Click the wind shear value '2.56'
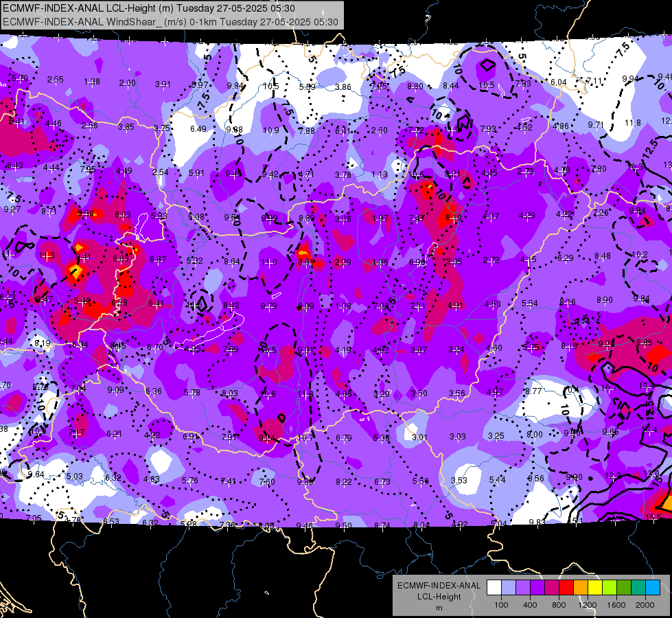The height and width of the screenshot is (618, 672). 89,125
